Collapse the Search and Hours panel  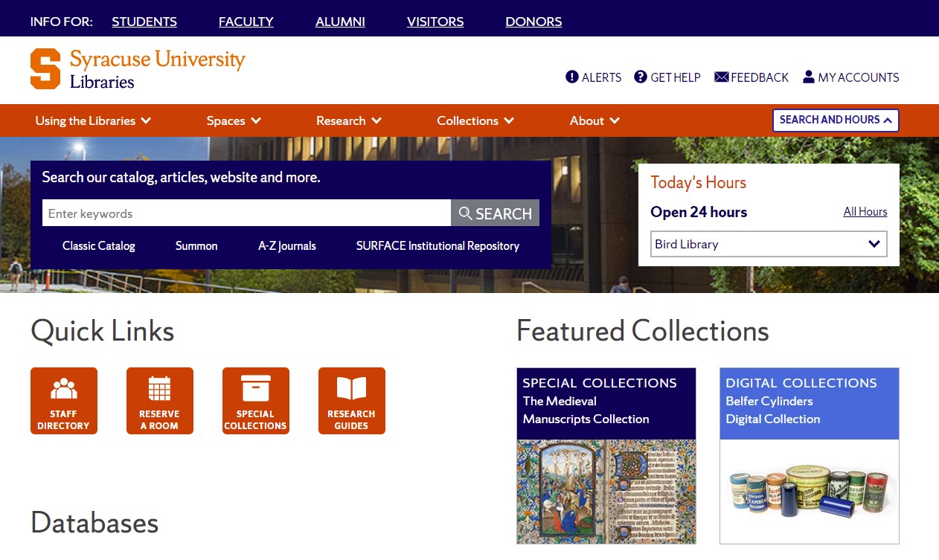coord(836,120)
